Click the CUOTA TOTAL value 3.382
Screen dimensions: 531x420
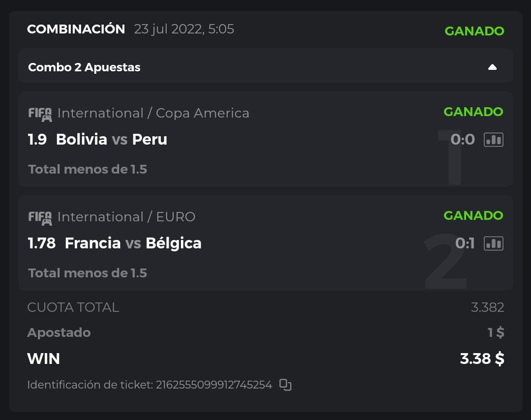click(x=487, y=307)
